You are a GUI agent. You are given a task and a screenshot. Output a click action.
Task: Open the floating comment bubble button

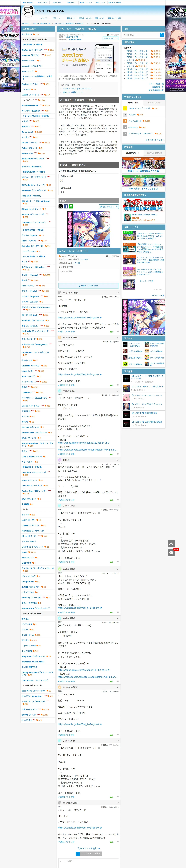pyautogui.click(x=171, y=553)
